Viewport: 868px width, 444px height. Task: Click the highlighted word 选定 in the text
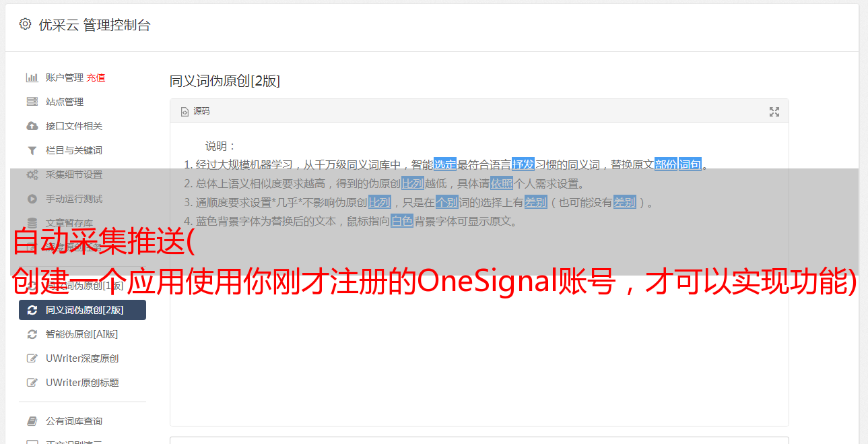tap(445, 164)
